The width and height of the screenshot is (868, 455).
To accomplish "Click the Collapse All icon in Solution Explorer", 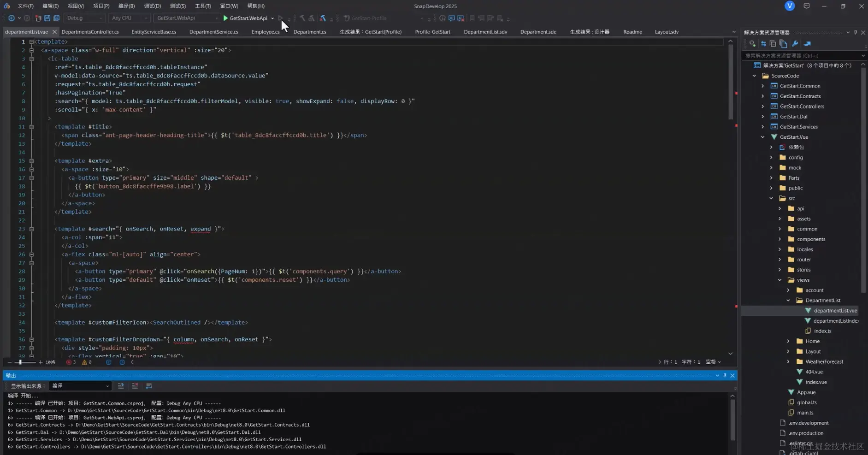I will 774,43.
